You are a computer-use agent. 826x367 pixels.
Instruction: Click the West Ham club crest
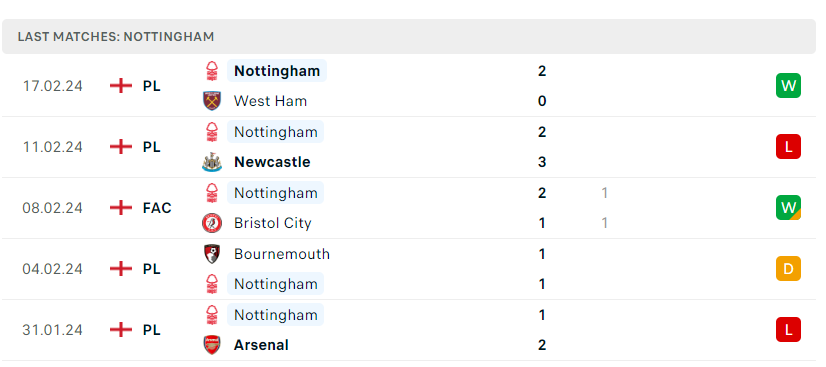pyautogui.click(x=212, y=101)
